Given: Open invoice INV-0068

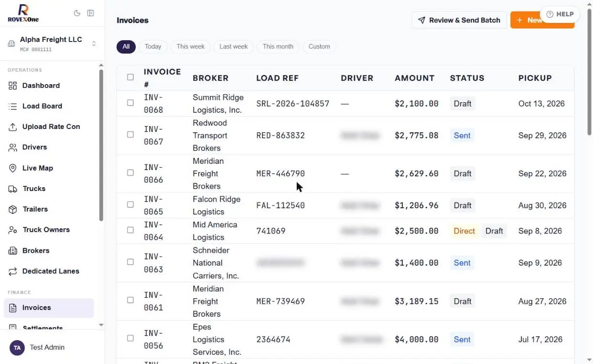Looking at the screenshot, I should 153,104.
